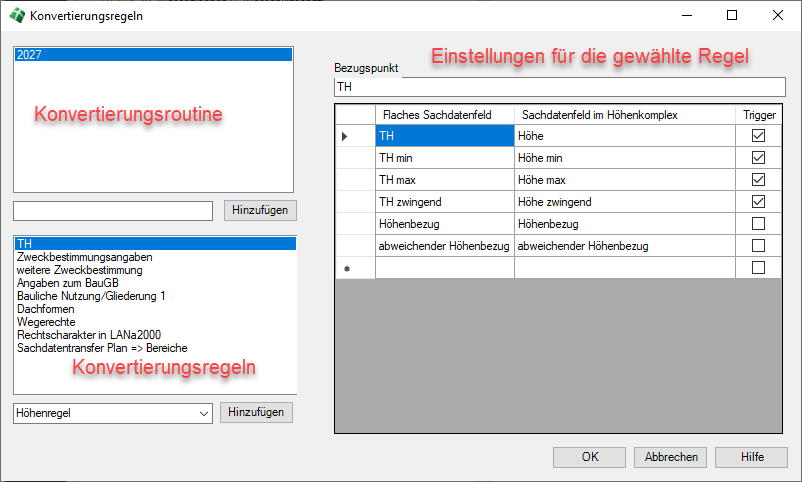Screen dimensions: 802x482
Task: Enable Trigger for Höhenbezug row
Action: coord(758,224)
